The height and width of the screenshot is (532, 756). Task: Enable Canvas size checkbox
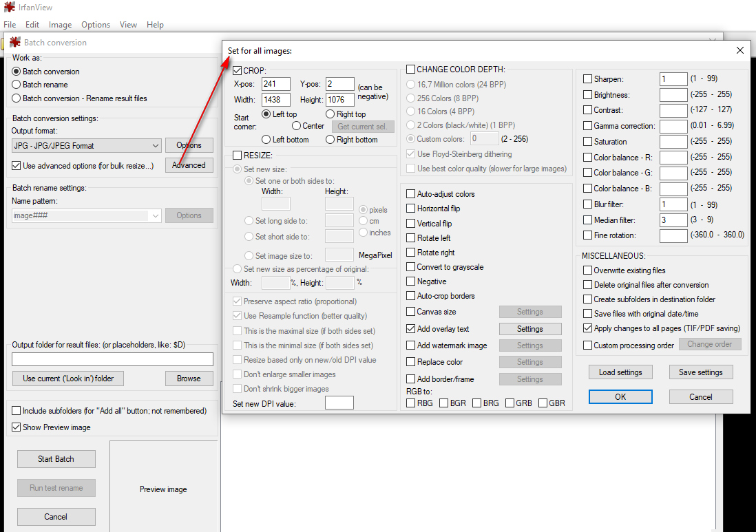point(411,312)
